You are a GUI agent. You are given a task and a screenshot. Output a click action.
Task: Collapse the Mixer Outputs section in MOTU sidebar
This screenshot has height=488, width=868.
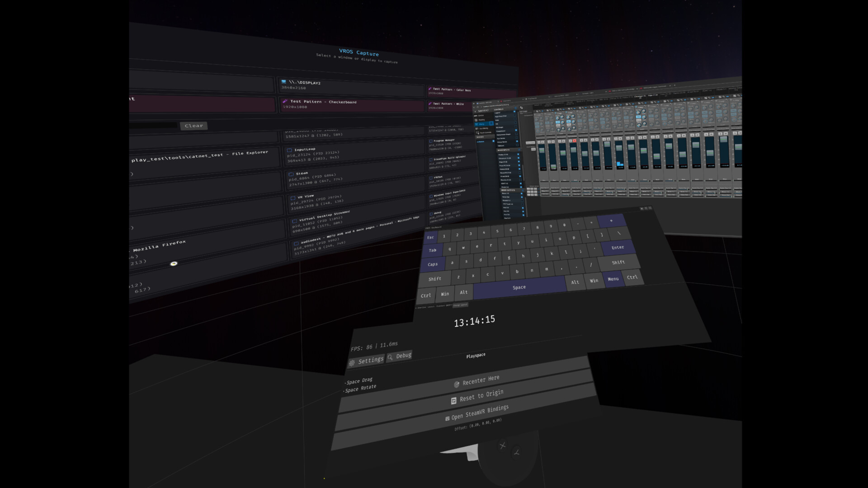523,190
